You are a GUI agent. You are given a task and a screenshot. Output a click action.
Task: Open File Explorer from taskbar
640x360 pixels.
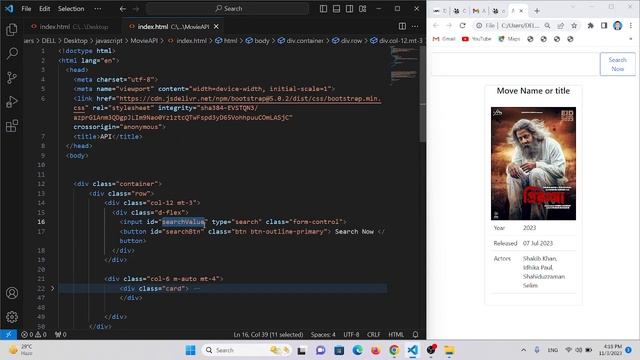pyautogui.click(x=449, y=350)
